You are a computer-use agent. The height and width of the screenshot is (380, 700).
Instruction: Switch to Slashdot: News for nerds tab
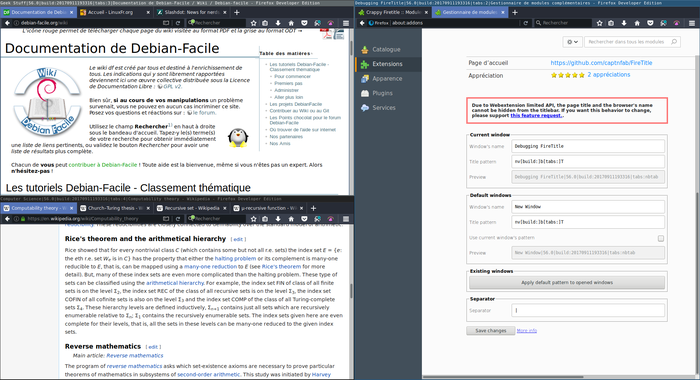pos(192,13)
